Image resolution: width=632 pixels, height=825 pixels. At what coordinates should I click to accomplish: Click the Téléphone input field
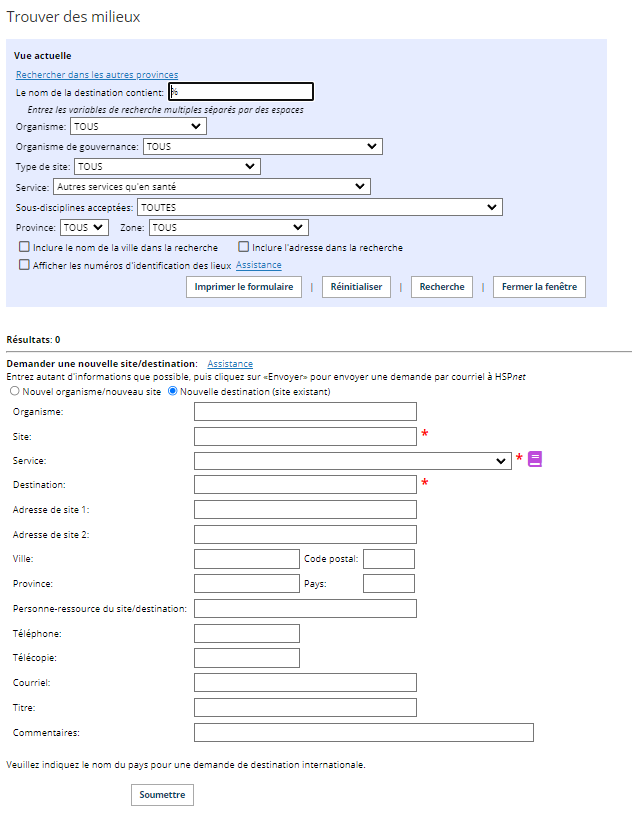pyautogui.click(x=247, y=633)
